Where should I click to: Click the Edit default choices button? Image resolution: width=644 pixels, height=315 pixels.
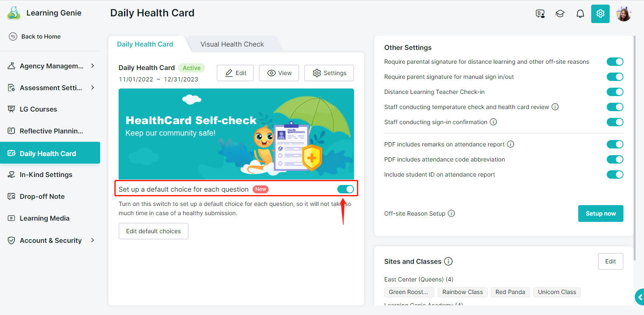[x=153, y=231]
